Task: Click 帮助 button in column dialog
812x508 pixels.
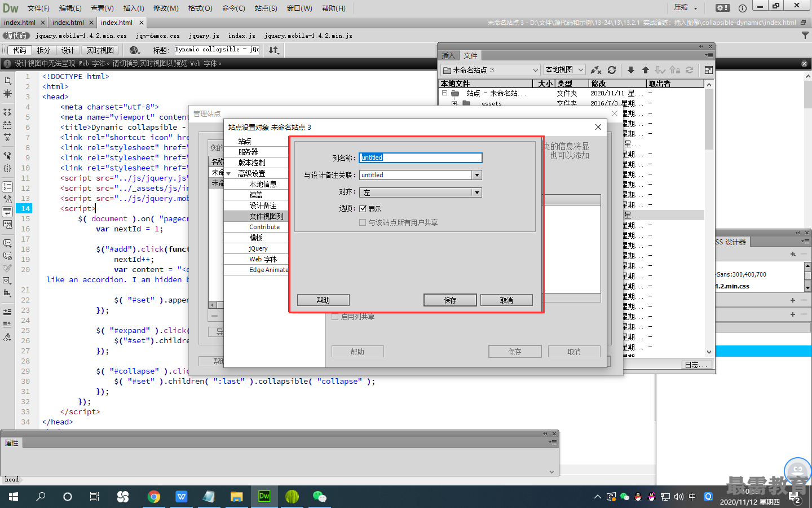Action: [x=323, y=300]
